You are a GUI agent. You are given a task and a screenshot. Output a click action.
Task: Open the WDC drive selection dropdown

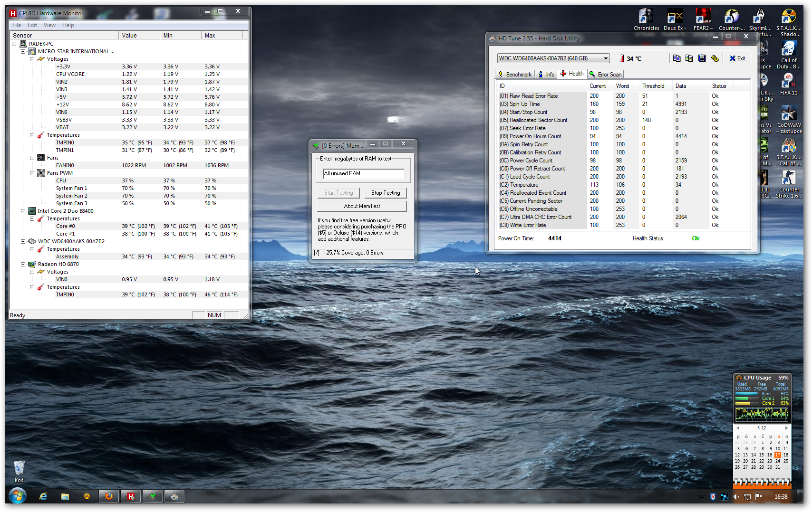point(606,58)
